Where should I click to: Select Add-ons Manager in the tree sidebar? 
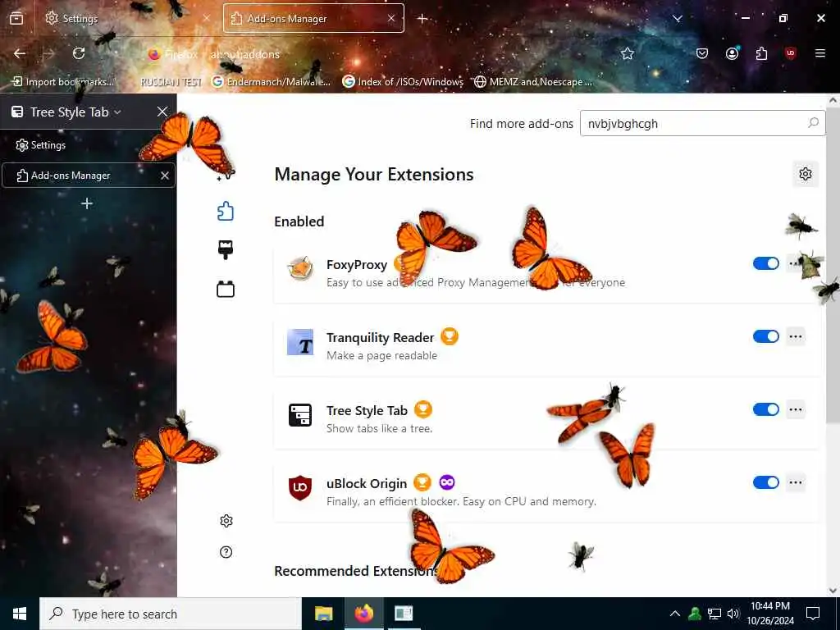click(89, 176)
